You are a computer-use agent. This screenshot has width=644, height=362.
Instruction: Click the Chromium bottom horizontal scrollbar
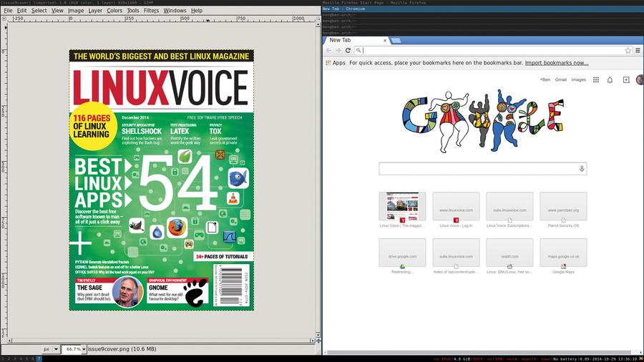point(479,353)
